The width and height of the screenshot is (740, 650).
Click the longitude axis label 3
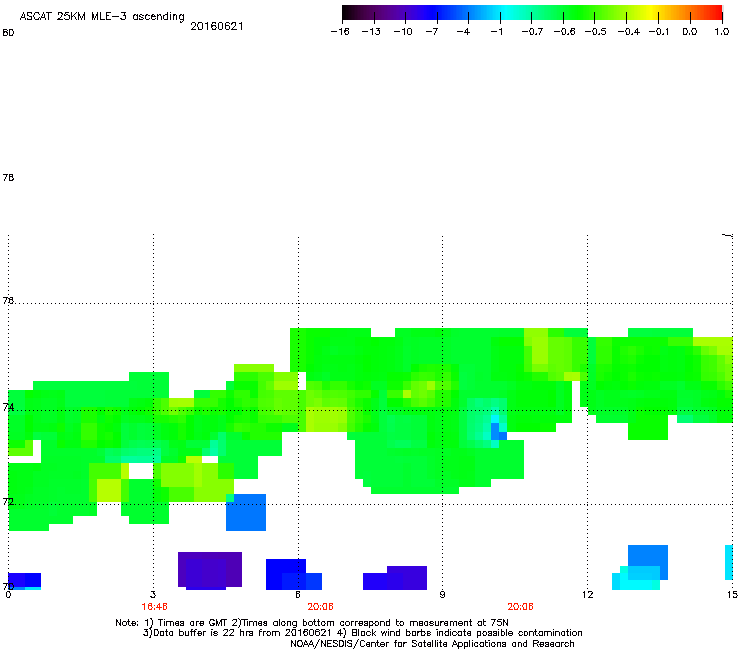pos(153,594)
